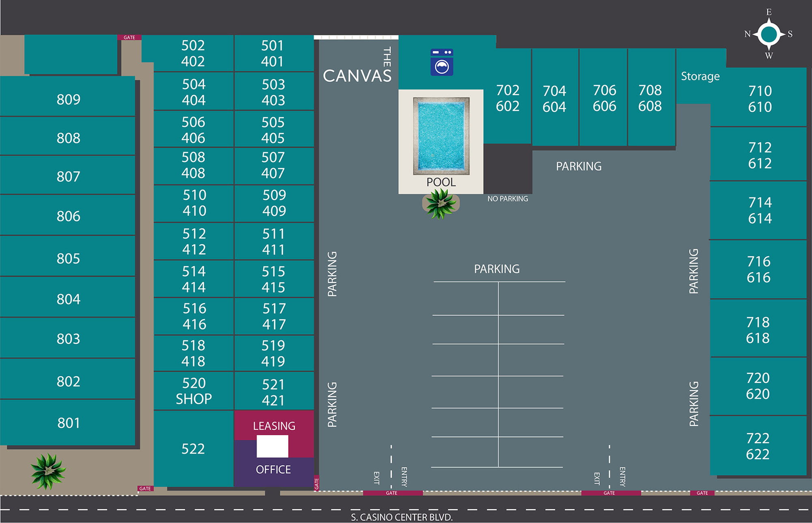
Task: Select unit block 517 / 417
Action: (274, 316)
